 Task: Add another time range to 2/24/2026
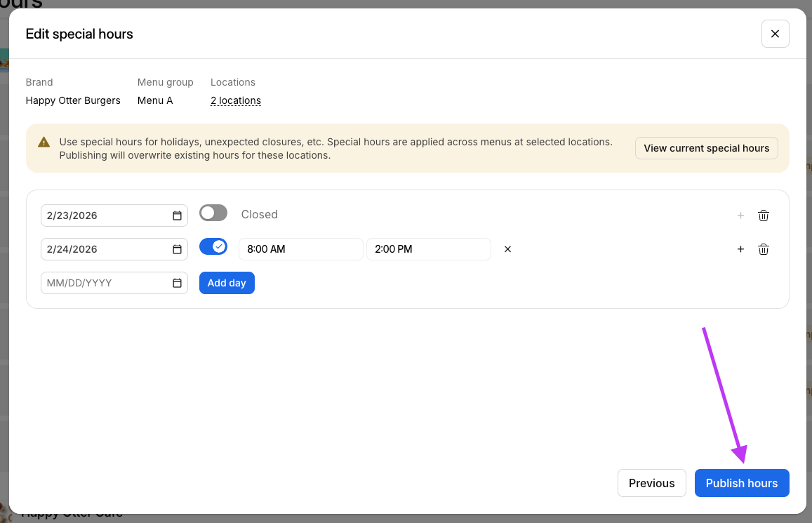click(x=740, y=249)
